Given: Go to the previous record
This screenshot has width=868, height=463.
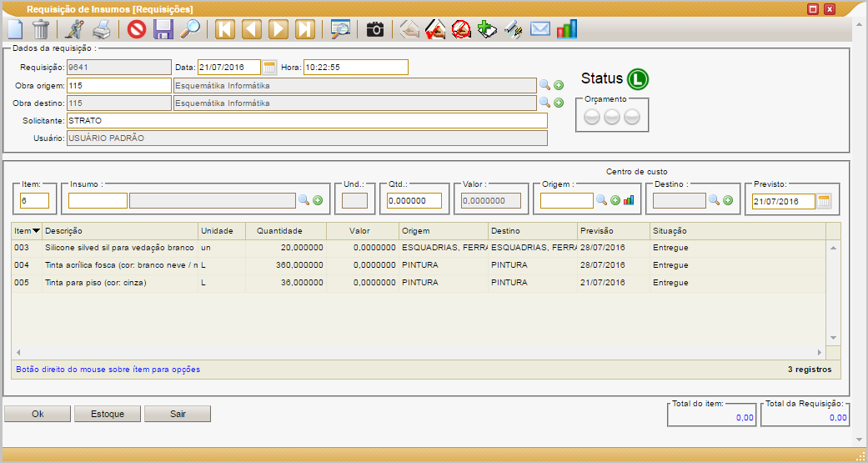Looking at the screenshot, I should pyautogui.click(x=251, y=29).
